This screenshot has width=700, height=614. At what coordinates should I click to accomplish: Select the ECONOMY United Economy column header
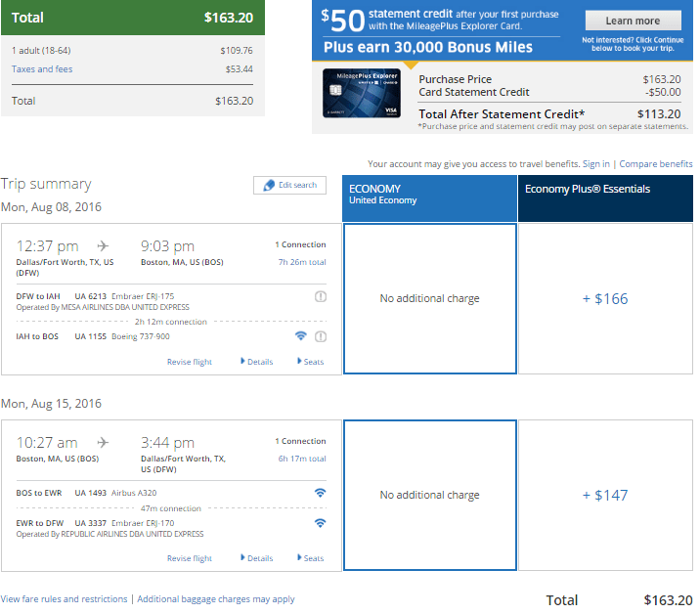click(x=429, y=198)
